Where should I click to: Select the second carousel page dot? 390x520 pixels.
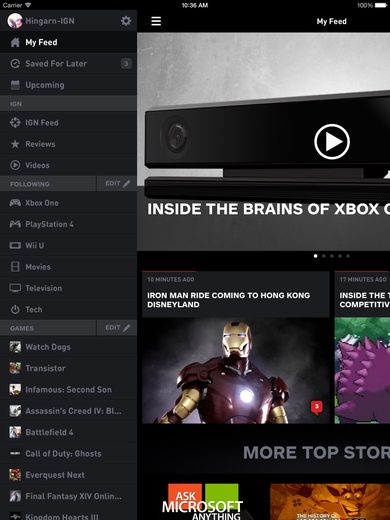(324, 256)
